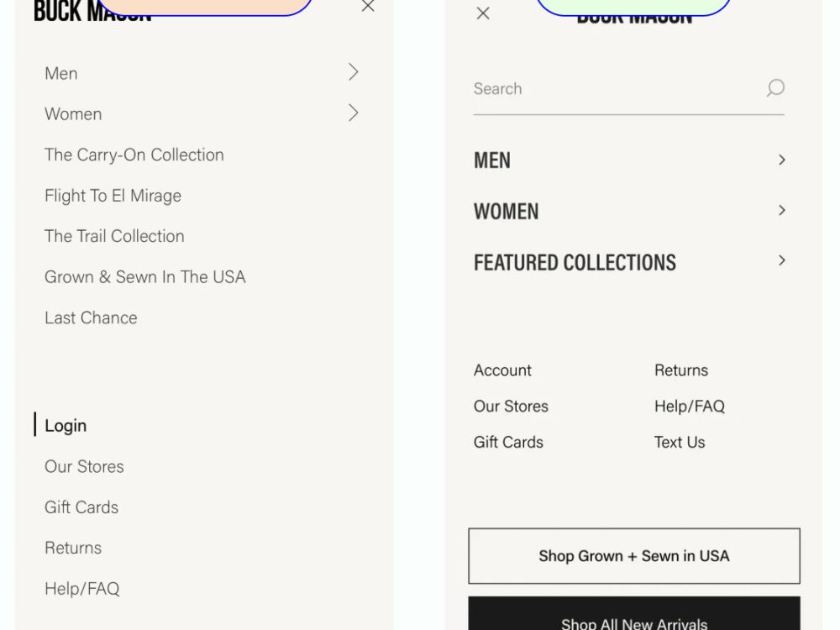Close the left menu with X icon

coord(368,6)
